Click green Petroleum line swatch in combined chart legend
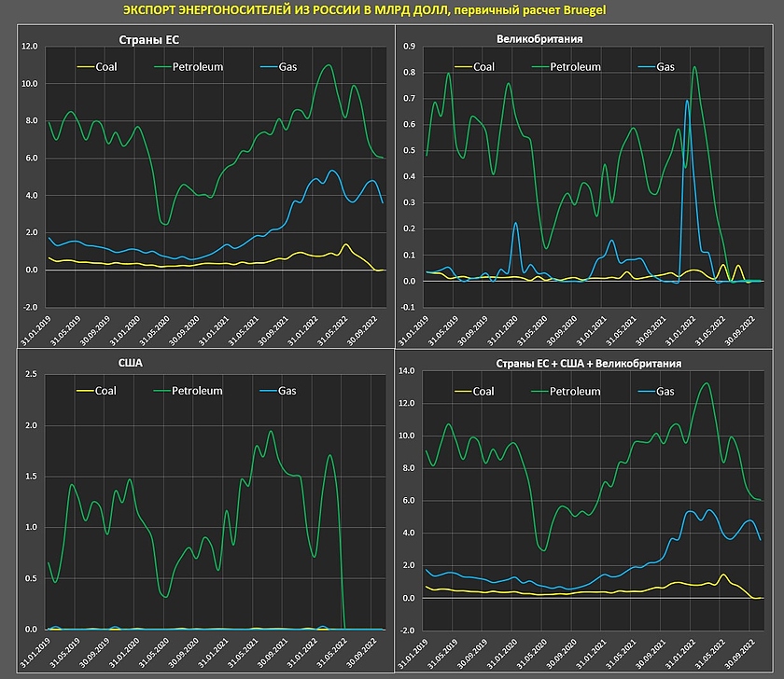This screenshot has height=679, width=784. (539, 392)
